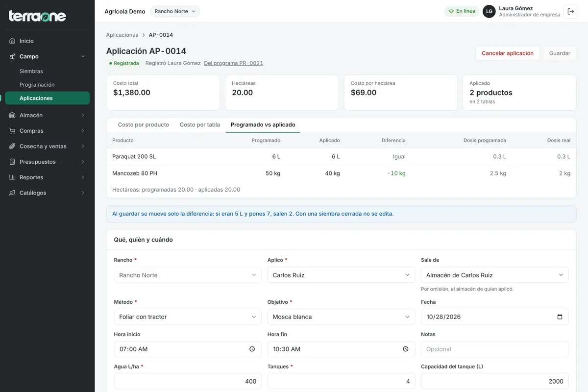This screenshot has width=588, height=392.
Task: Open the clock picker in Hora inicio
Action: point(252,349)
